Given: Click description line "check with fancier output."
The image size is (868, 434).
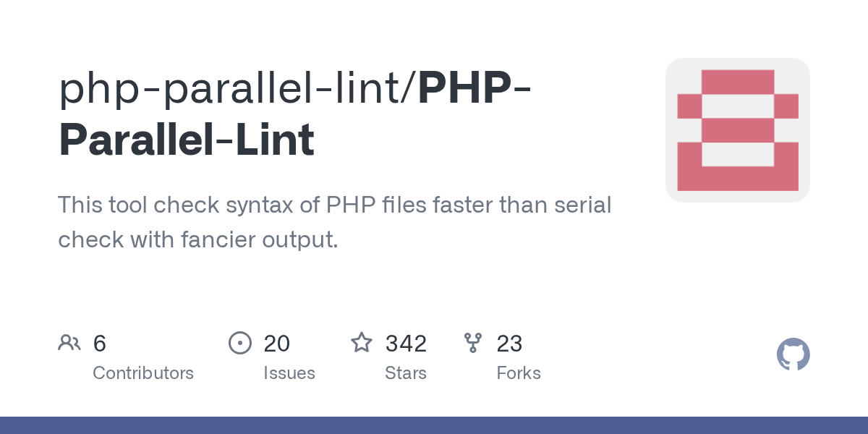Looking at the screenshot, I should pyautogui.click(x=198, y=239).
